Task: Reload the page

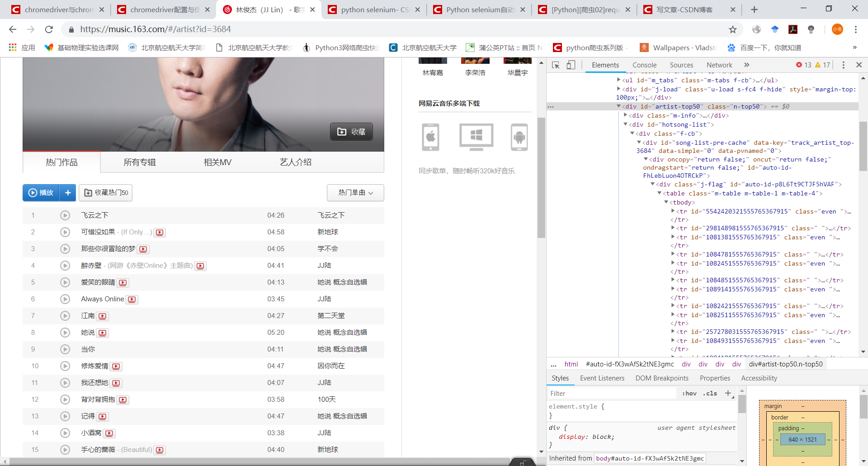Action: (x=49, y=29)
